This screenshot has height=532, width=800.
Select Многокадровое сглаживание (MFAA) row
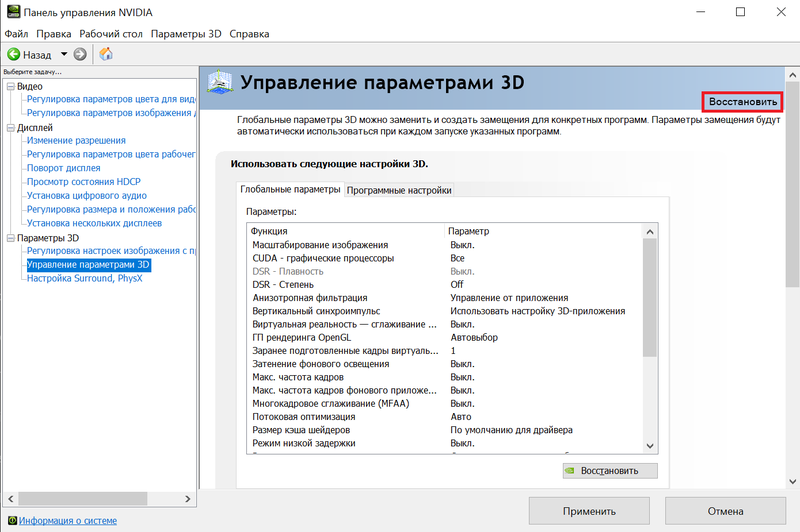(x=444, y=403)
